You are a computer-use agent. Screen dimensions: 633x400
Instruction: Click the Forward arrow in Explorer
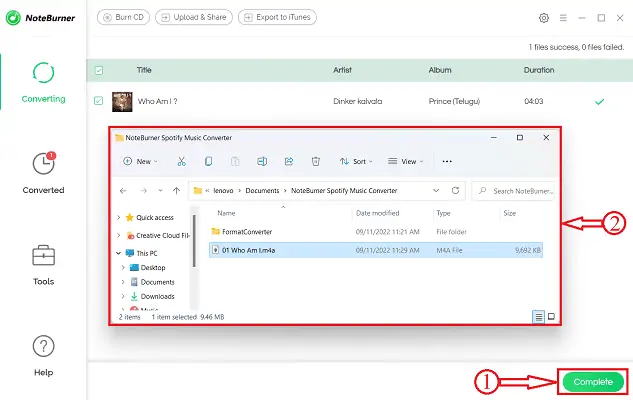point(143,191)
